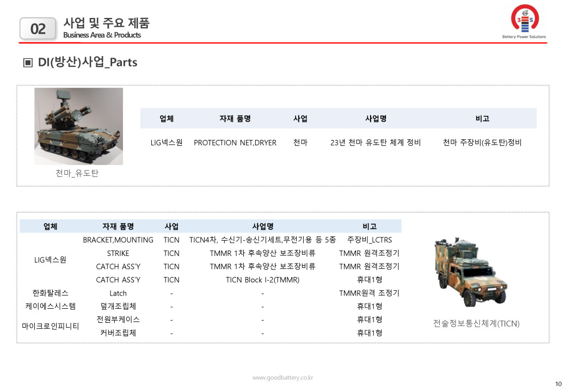
Task: Click the 전술정보통신체계(TICN) caption
Action: [476, 323]
